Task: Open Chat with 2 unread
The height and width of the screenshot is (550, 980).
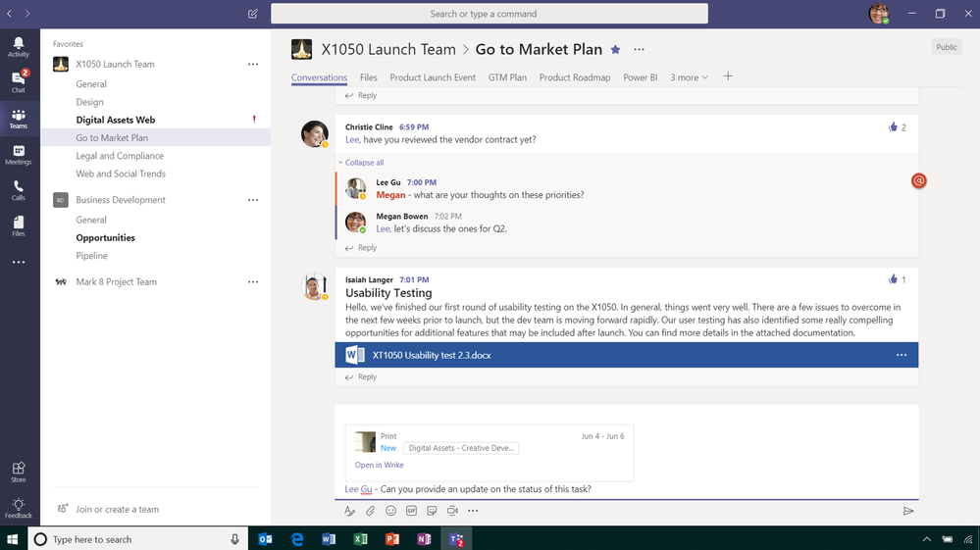Action: pyautogui.click(x=18, y=81)
